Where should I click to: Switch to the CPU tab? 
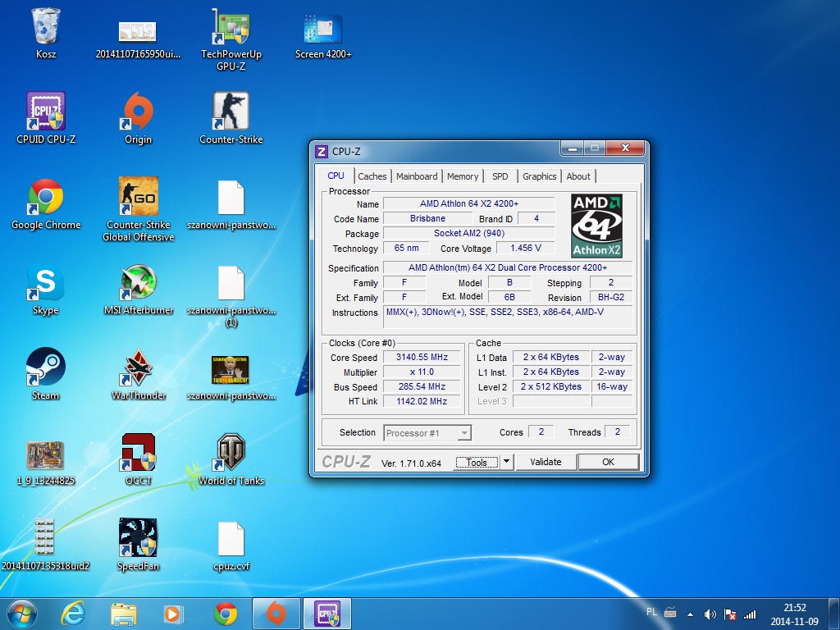[336, 176]
